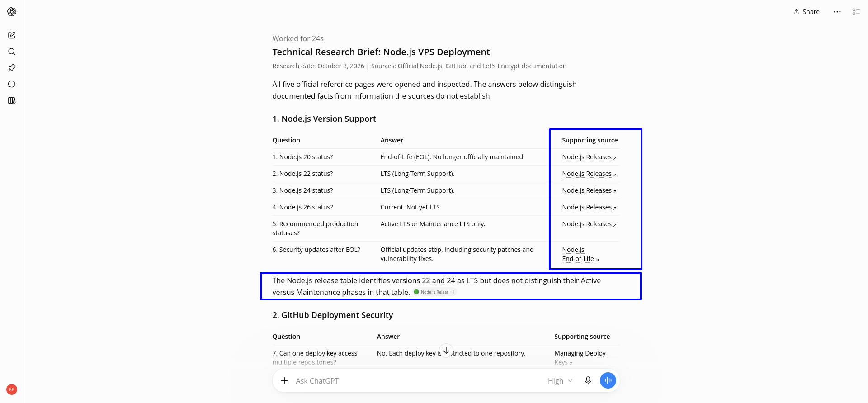Share this conversation
Screen dimensions: 868x403
[807, 12]
